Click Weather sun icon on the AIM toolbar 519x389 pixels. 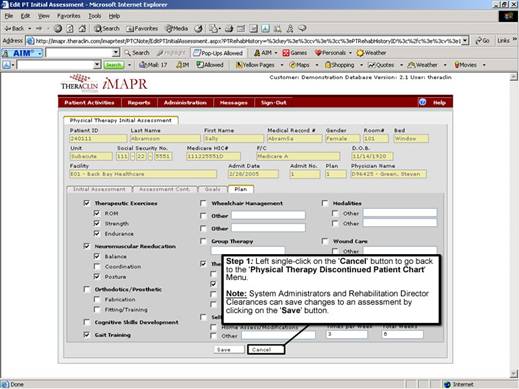point(360,53)
